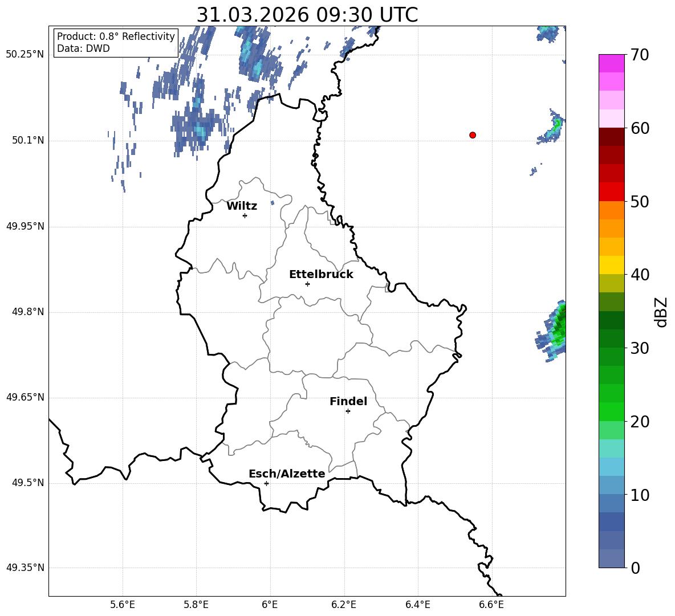Click the dBZ colorbar label

pyautogui.click(x=661, y=312)
